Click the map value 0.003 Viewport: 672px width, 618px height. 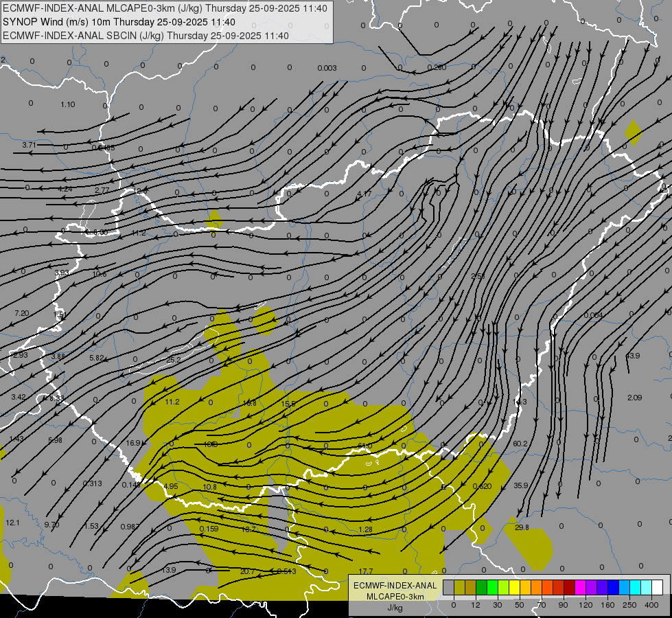tap(327, 68)
